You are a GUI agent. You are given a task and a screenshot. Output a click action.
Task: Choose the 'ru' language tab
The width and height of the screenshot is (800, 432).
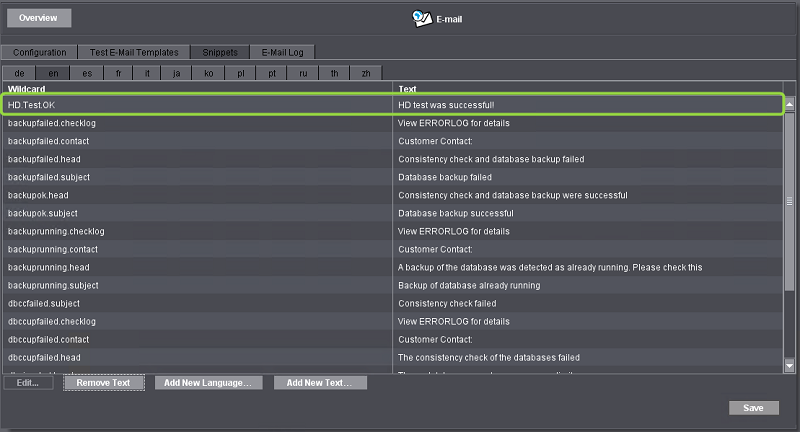coord(303,73)
